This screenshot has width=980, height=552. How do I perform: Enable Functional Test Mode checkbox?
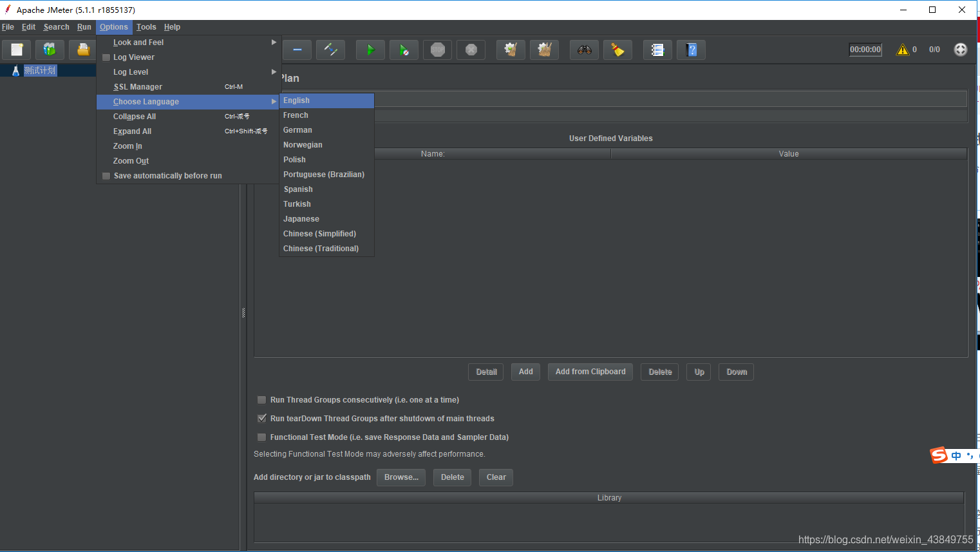(262, 437)
